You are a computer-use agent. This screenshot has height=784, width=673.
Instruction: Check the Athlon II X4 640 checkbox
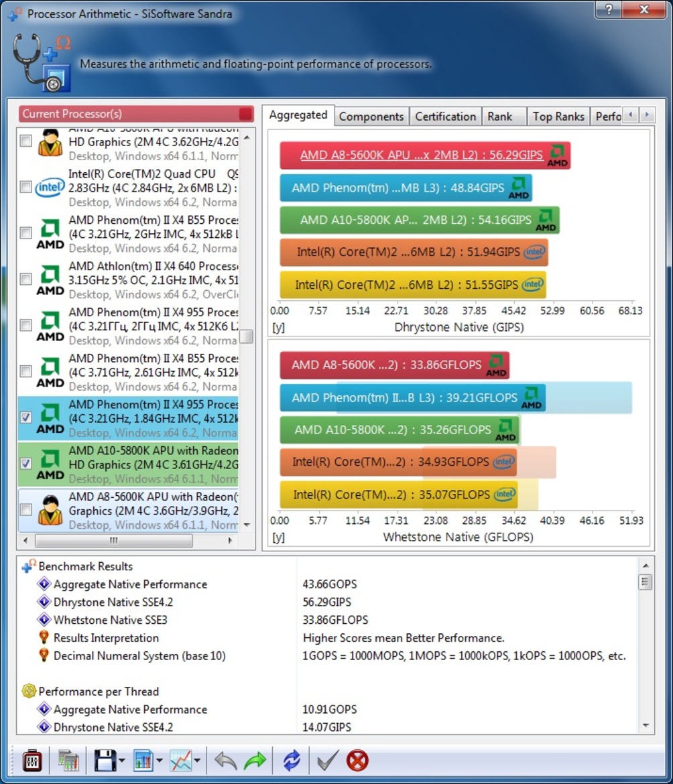25,279
